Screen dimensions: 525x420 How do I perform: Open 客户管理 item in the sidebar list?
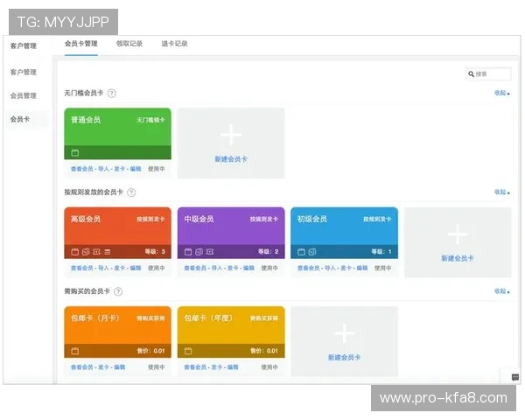23,72
